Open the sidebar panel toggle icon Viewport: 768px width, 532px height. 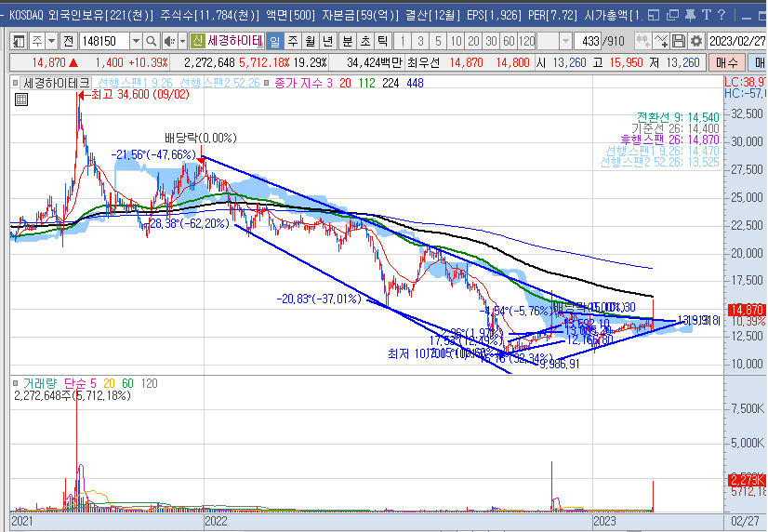pyautogui.click(x=18, y=41)
